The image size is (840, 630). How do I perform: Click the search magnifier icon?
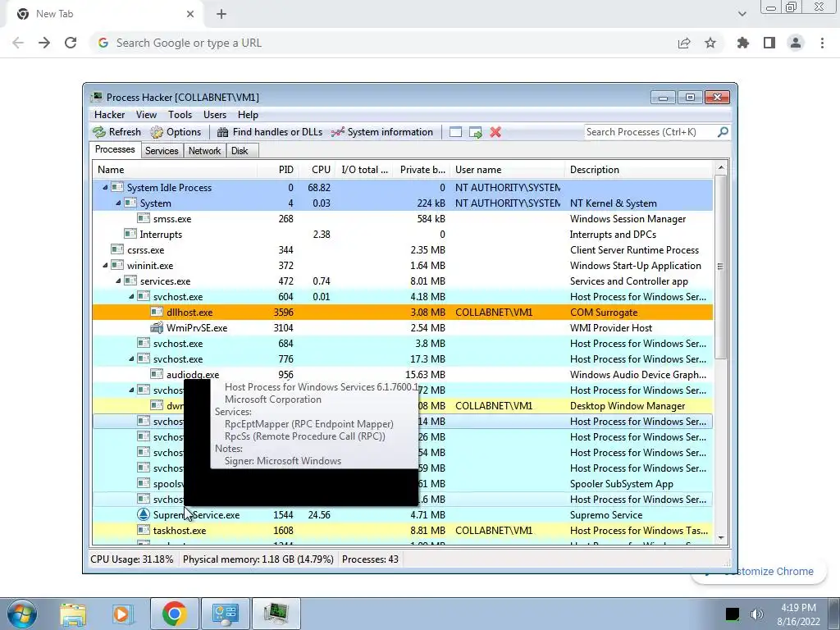coord(723,132)
